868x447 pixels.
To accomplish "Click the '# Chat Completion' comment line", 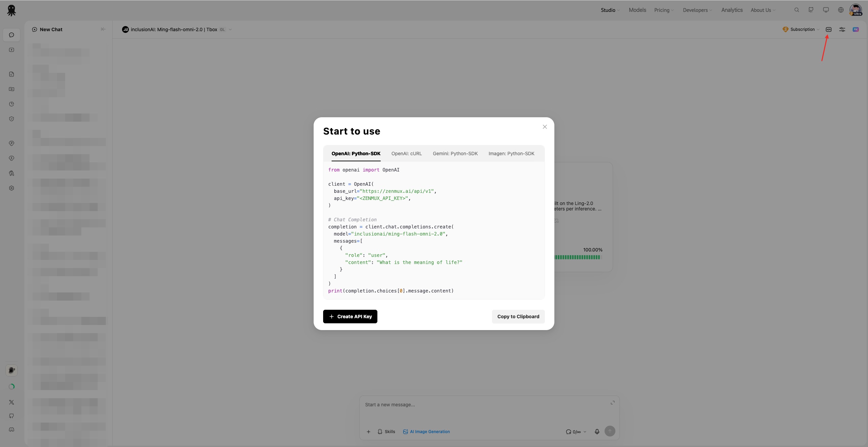I will 352,220.
